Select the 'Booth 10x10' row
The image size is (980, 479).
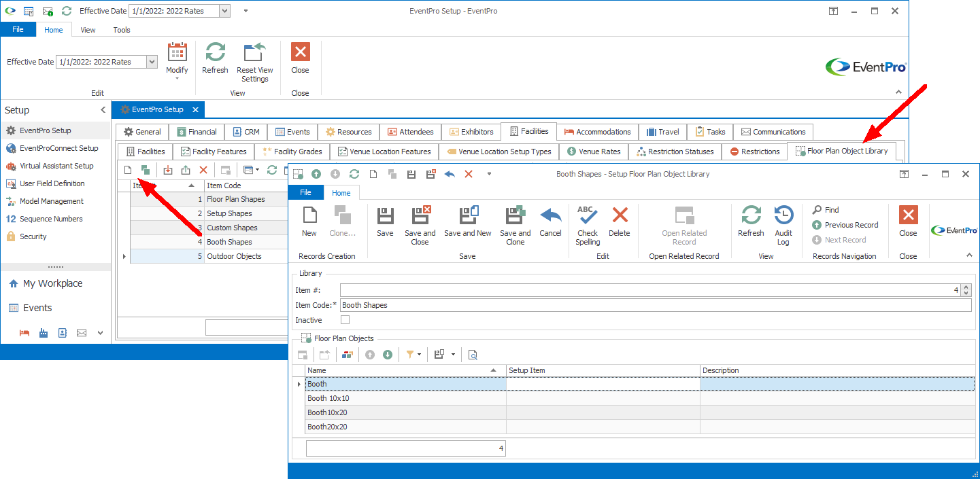(639, 398)
